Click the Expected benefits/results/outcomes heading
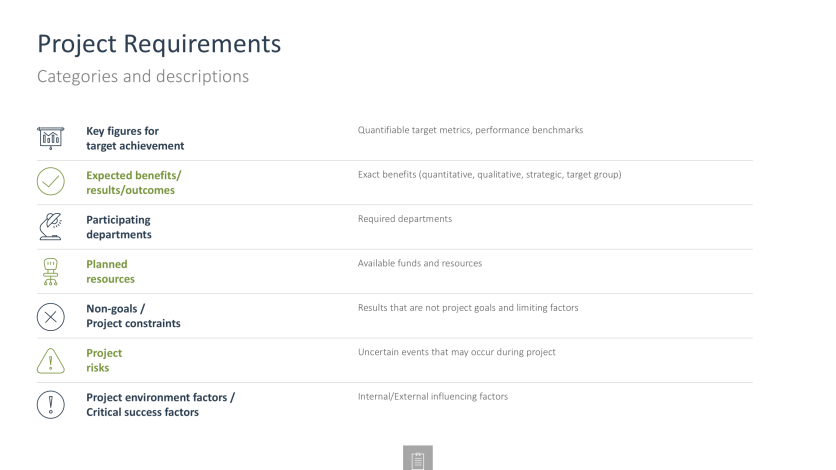The image size is (836, 470). click(x=133, y=182)
